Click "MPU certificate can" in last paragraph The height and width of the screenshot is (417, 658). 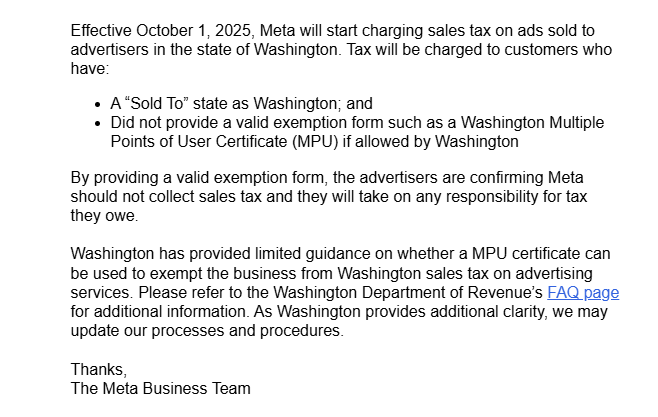[x=541, y=254]
